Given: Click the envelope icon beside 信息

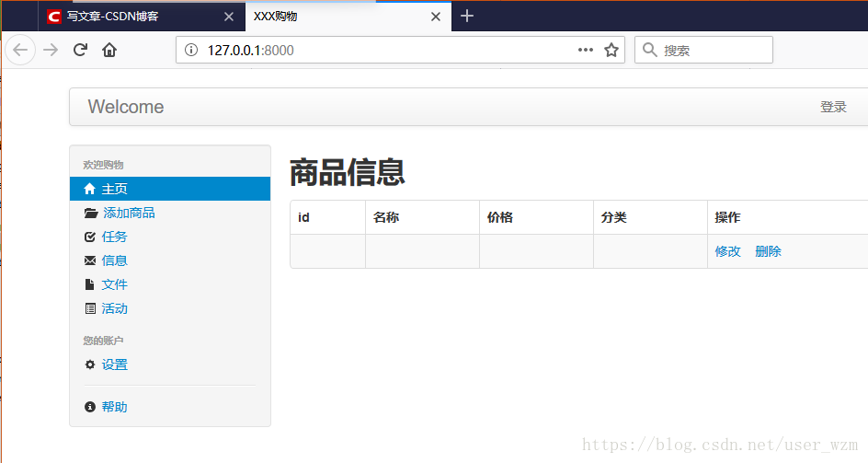Looking at the screenshot, I should pos(90,260).
